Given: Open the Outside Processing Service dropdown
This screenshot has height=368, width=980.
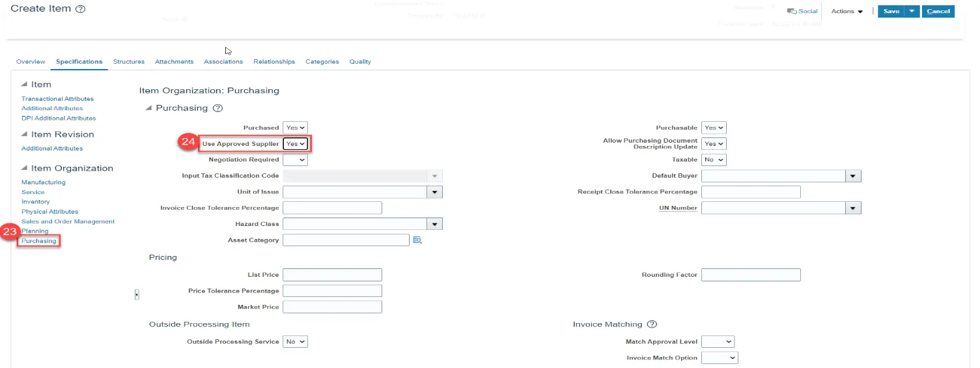Looking at the screenshot, I should coord(295,341).
